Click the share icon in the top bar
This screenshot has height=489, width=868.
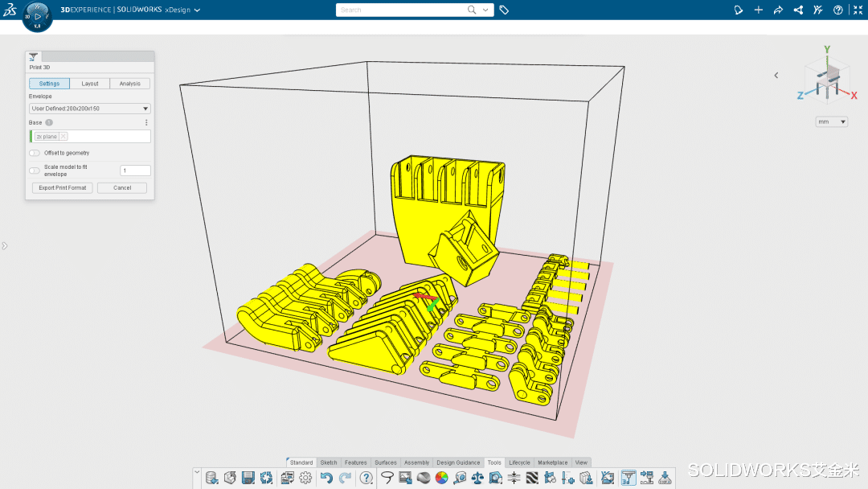[798, 10]
